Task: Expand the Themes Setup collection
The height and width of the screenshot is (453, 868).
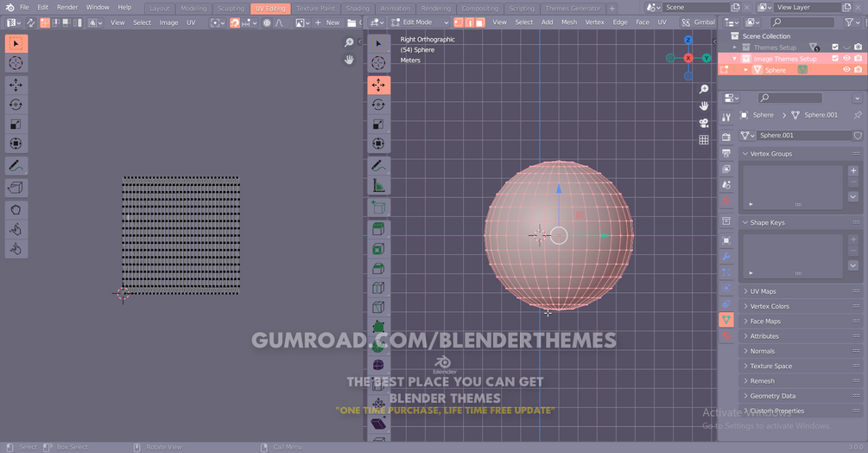Action: coord(735,47)
